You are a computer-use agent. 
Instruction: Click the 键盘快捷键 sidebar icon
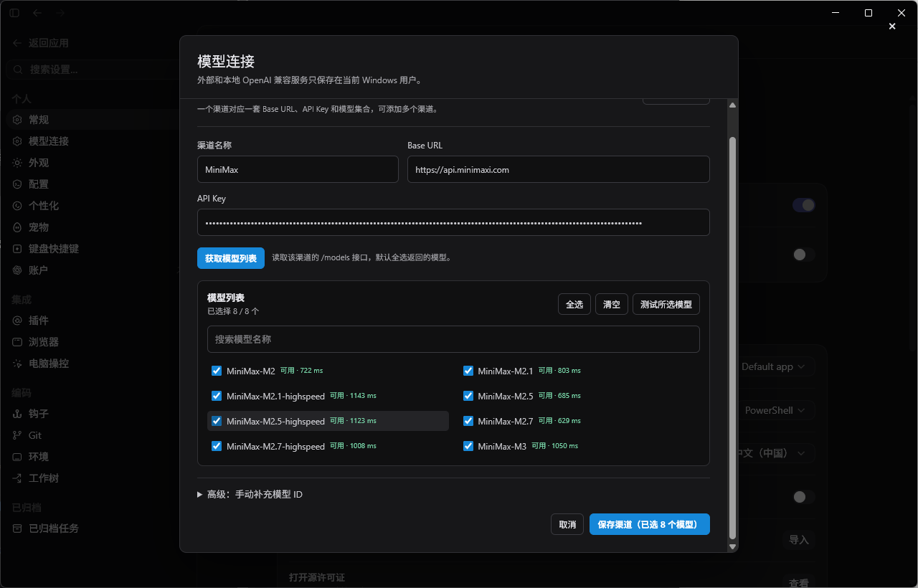(x=17, y=249)
